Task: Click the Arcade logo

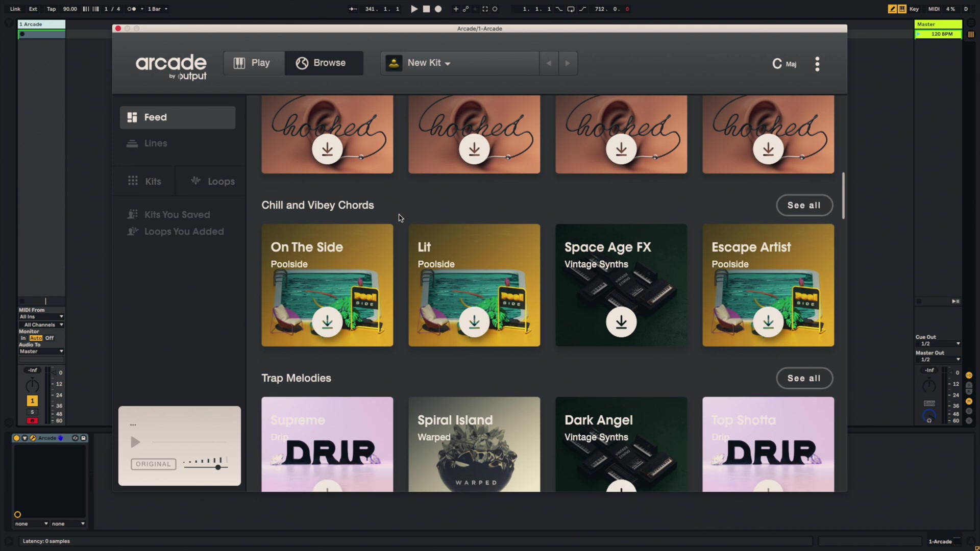Action: (171, 67)
